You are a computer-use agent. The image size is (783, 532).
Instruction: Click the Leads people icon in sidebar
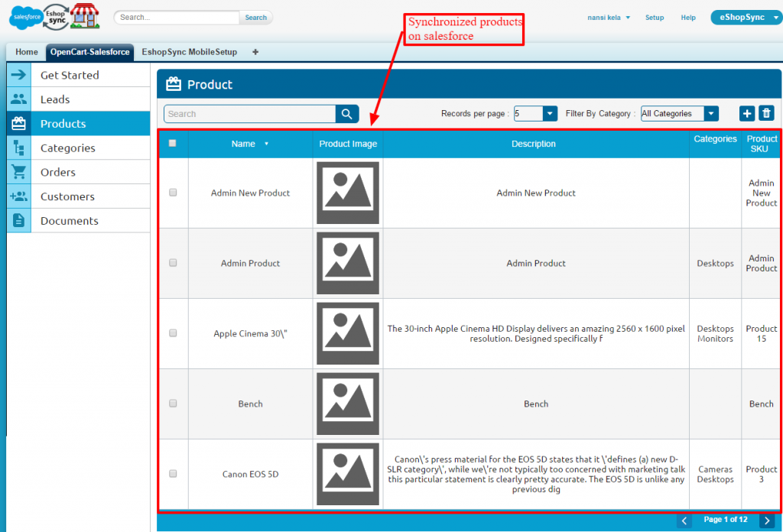pyautogui.click(x=18, y=99)
